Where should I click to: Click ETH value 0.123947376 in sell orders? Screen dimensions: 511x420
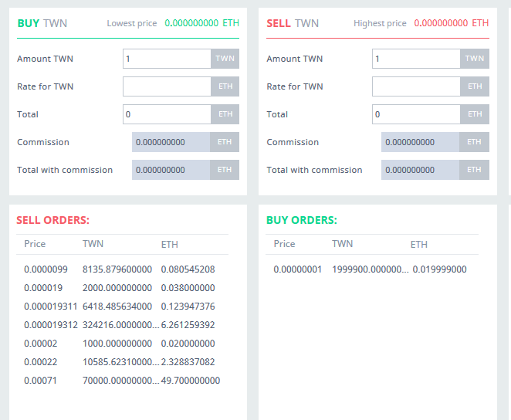[x=188, y=307]
